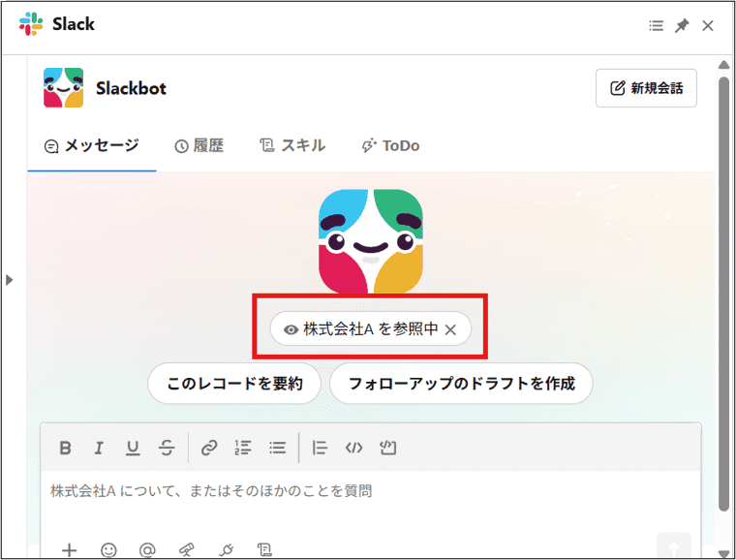This screenshot has height=560, width=736.
Task: Send the message with arrow button
Action: pyautogui.click(x=674, y=545)
